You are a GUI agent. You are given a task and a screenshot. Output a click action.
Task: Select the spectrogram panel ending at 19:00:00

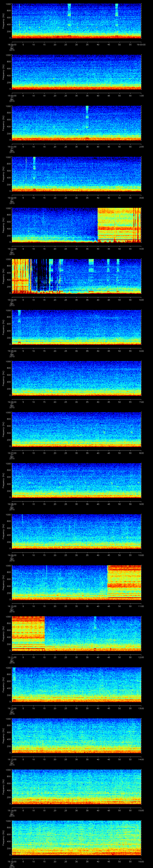click(76, 21)
